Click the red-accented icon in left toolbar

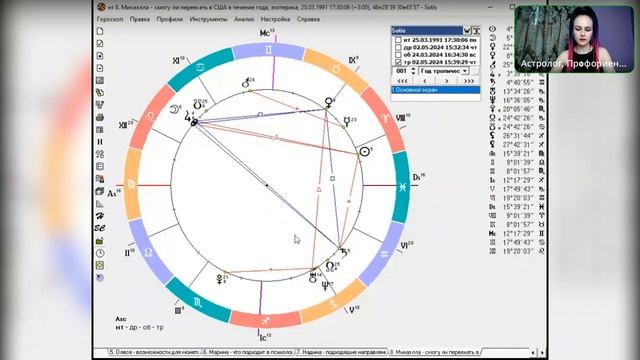pyautogui.click(x=100, y=179)
